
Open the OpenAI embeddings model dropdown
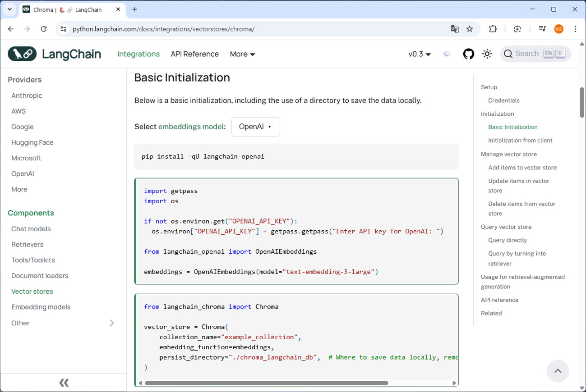[x=255, y=127]
